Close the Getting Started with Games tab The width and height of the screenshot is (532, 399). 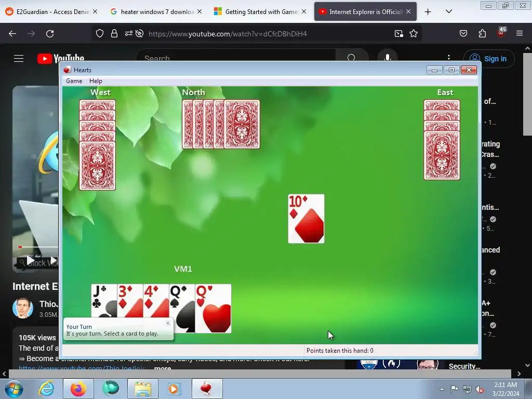[x=304, y=11]
